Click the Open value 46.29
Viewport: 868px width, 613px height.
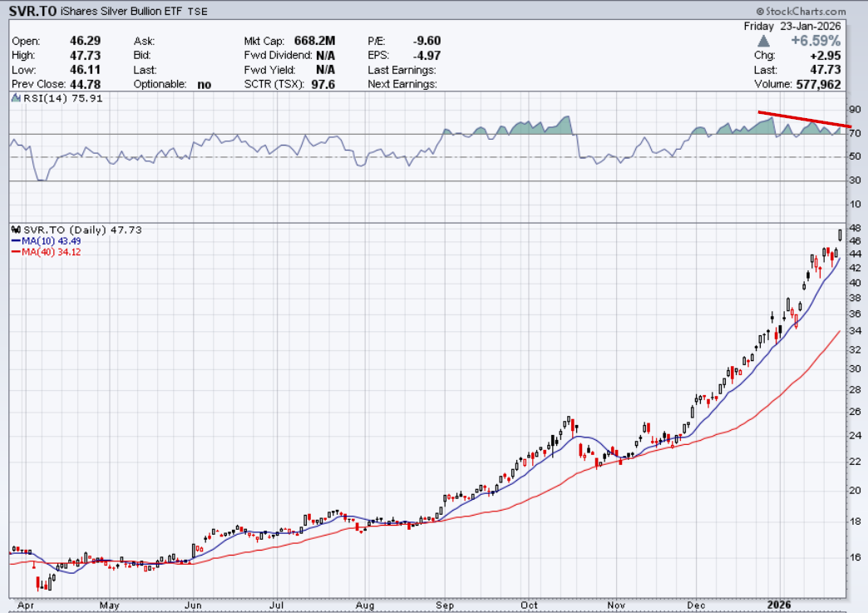click(86, 41)
